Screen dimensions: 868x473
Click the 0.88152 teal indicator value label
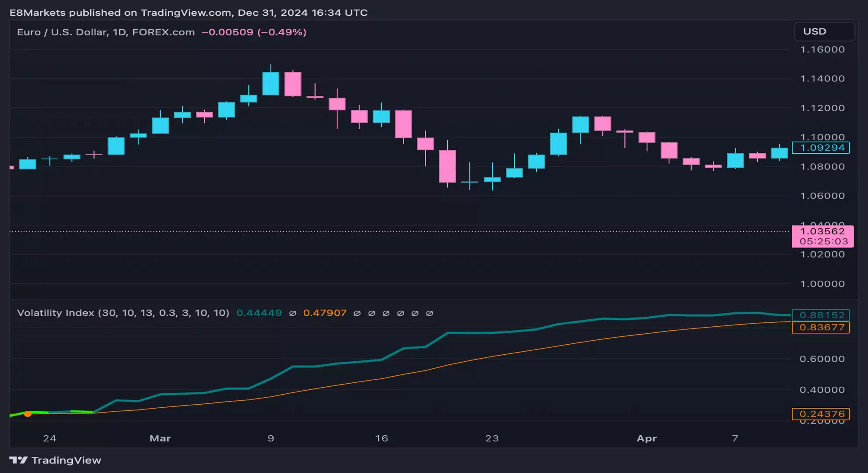pos(821,315)
